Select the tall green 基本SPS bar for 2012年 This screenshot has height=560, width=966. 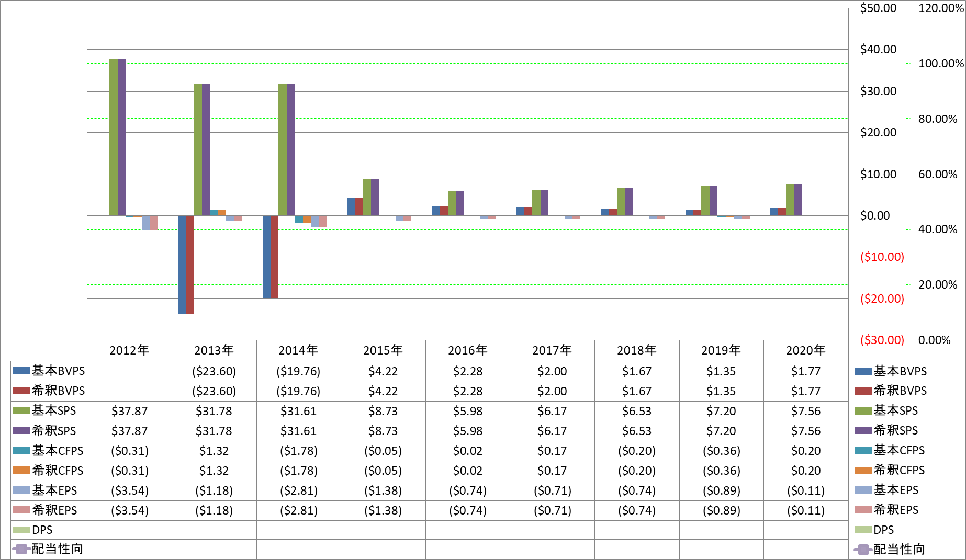pos(114,137)
